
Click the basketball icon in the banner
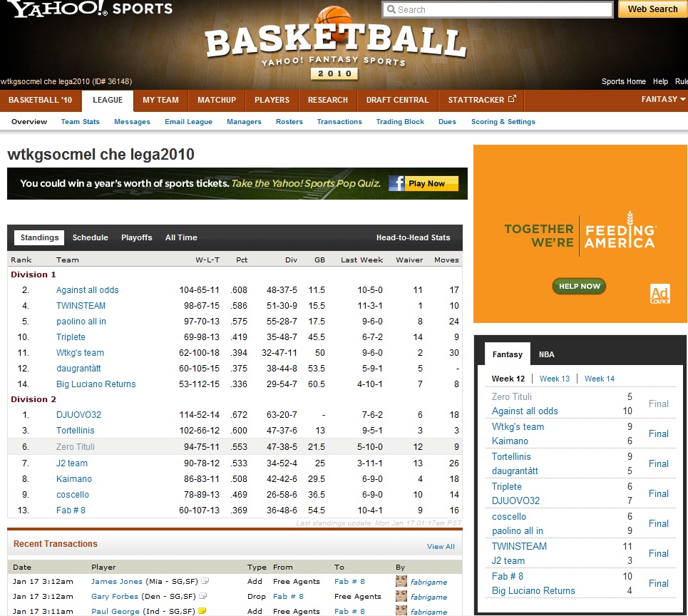(x=334, y=21)
